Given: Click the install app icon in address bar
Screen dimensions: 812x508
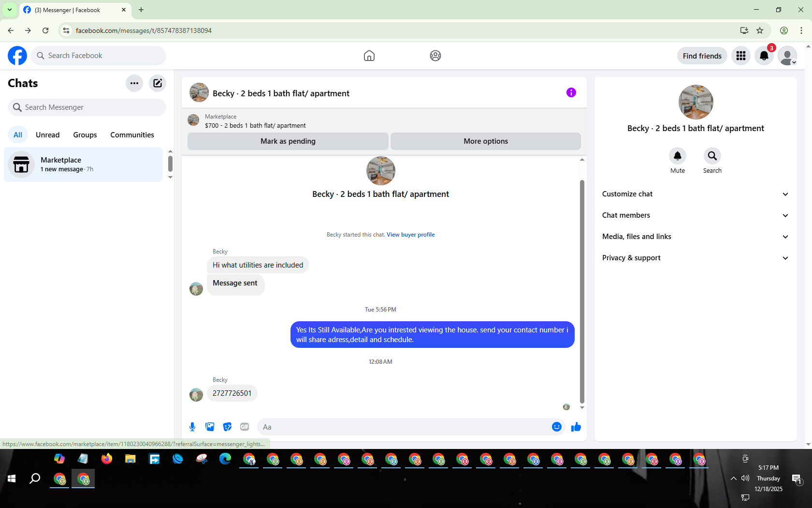Looking at the screenshot, I should (744, 30).
